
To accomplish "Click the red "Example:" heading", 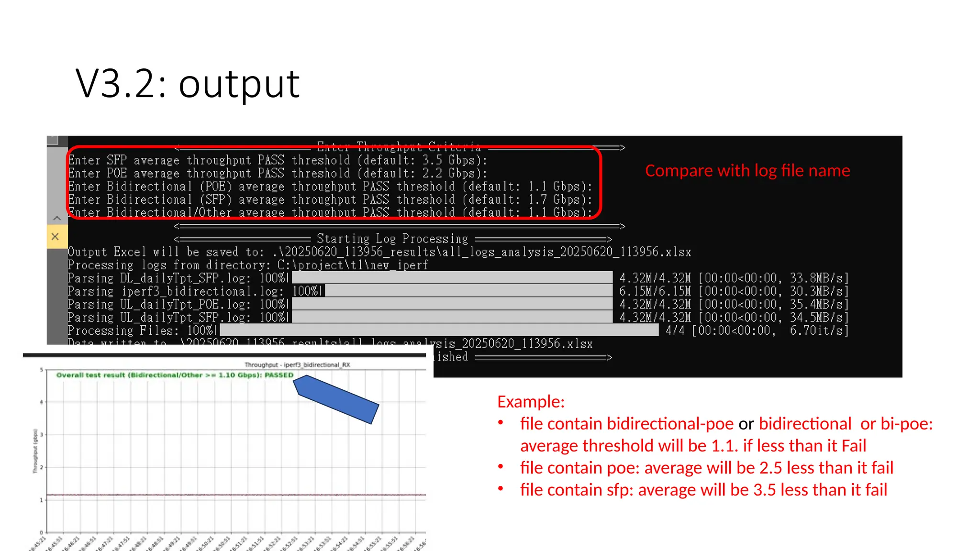I will [531, 402].
